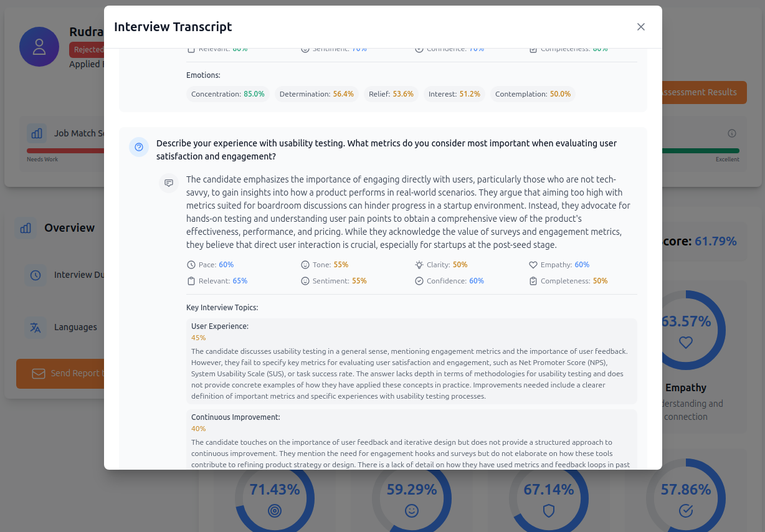This screenshot has height=532, width=765.
Task: Click the info icon near the Excellent score bar
Action: tap(732, 133)
